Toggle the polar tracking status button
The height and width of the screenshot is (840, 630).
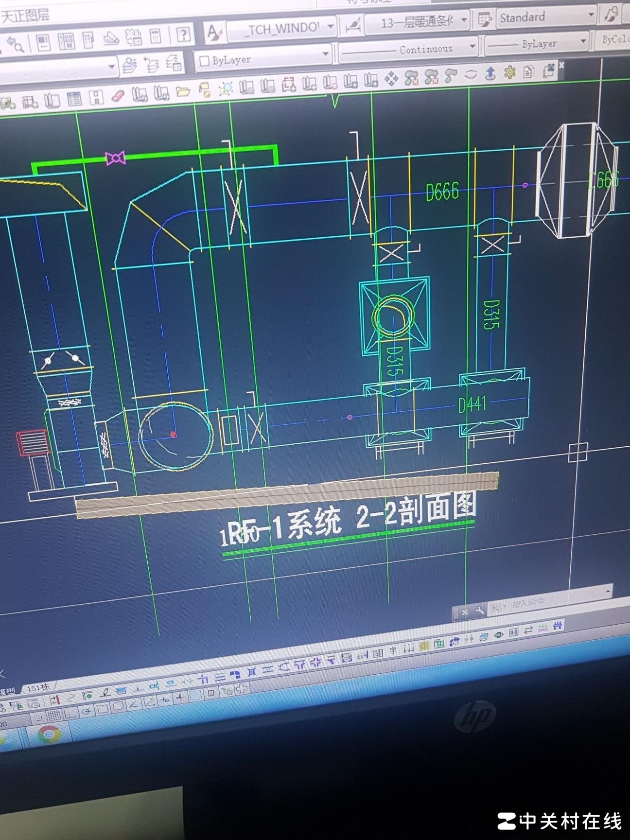coord(87,712)
